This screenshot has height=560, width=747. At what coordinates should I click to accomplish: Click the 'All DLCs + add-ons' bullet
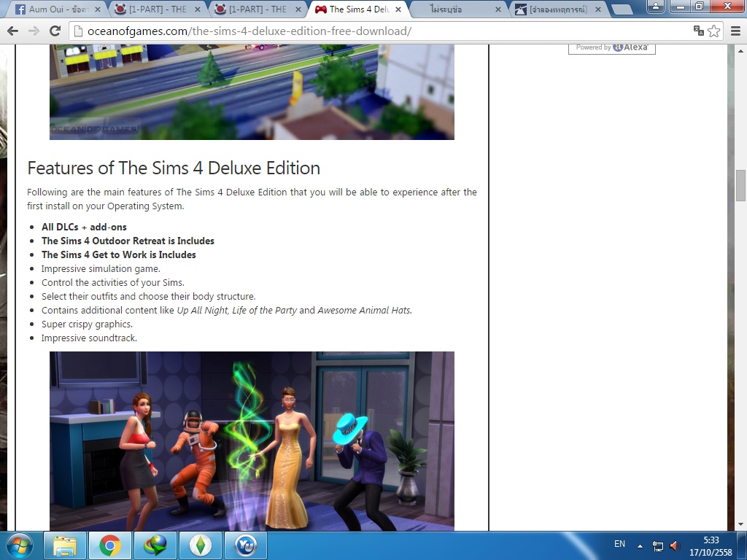[84, 227]
